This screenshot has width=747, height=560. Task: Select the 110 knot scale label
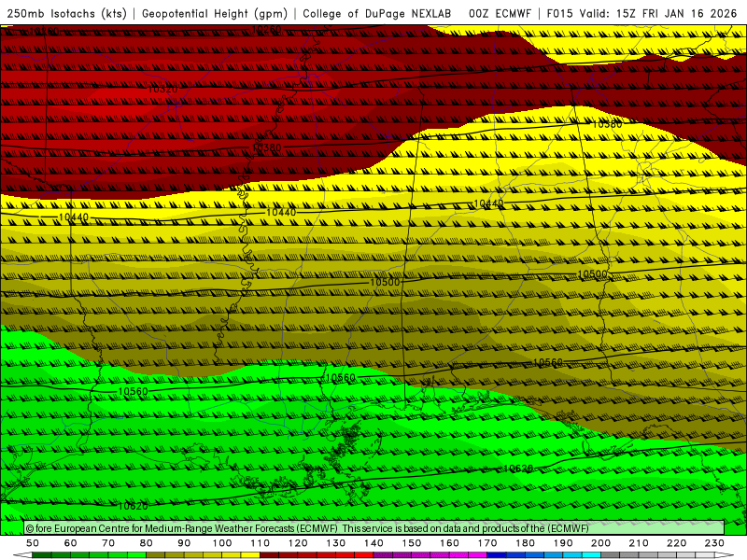[261, 543]
